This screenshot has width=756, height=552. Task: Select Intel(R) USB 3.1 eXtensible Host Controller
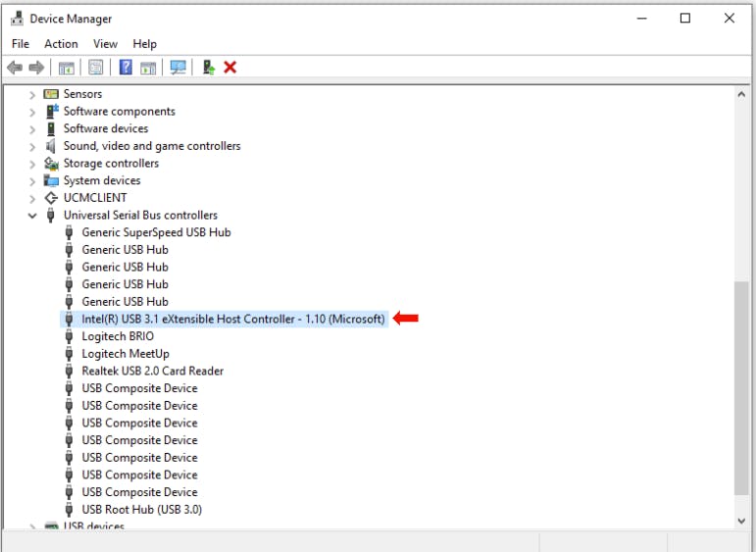coord(233,320)
